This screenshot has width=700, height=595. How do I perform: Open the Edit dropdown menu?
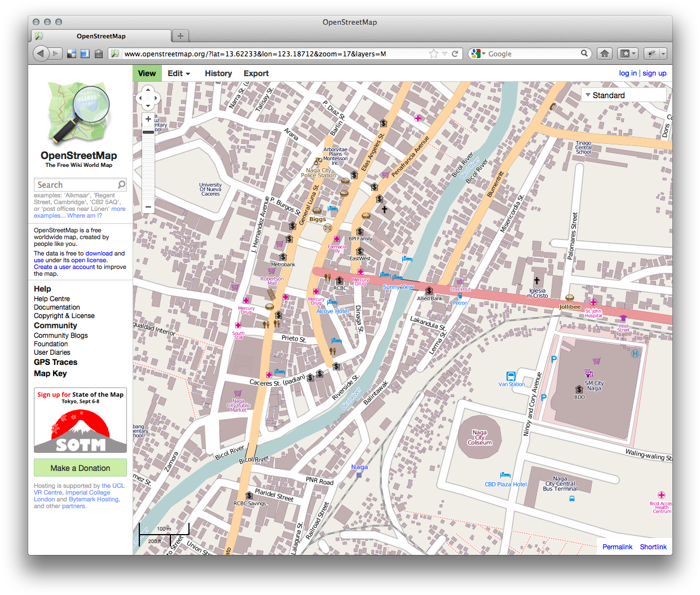[x=179, y=73]
